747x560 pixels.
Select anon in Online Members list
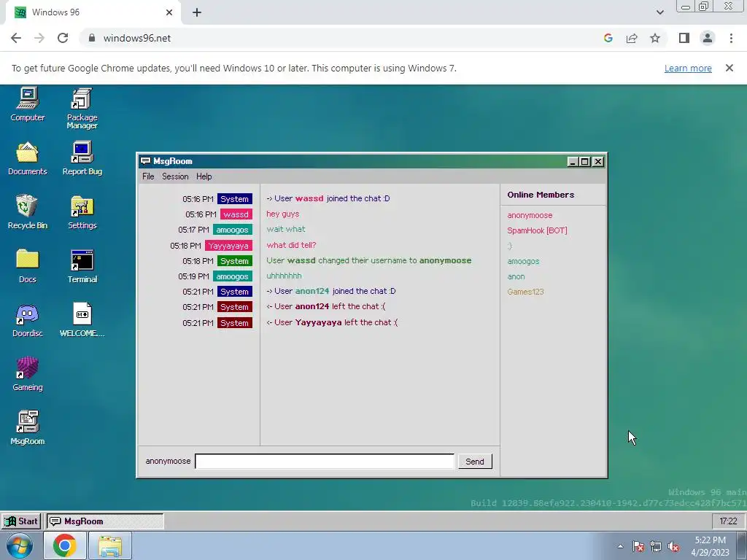[516, 276]
